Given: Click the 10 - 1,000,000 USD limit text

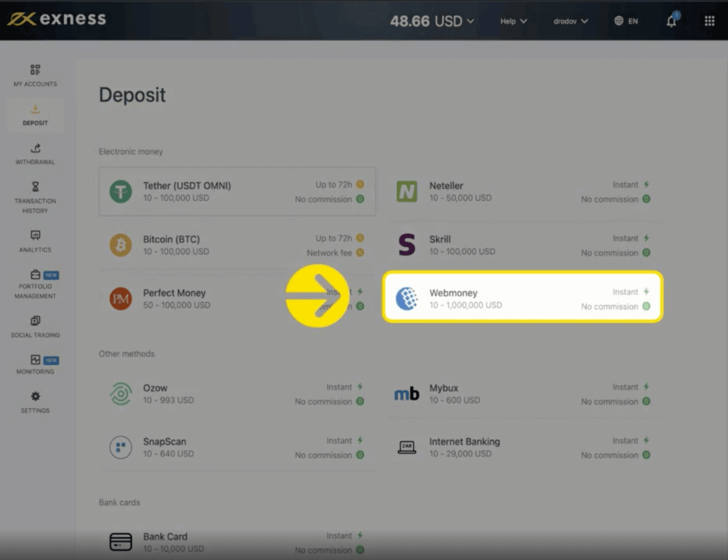Looking at the screenshot, I should [466, 305].
